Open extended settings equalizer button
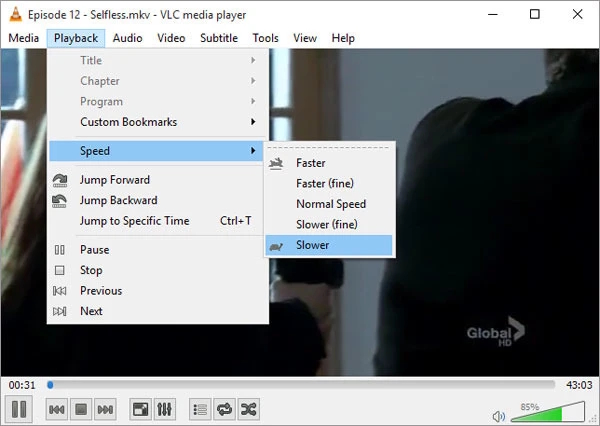The height and width of the screenshot is (426, 600). [x=165, y=410]
